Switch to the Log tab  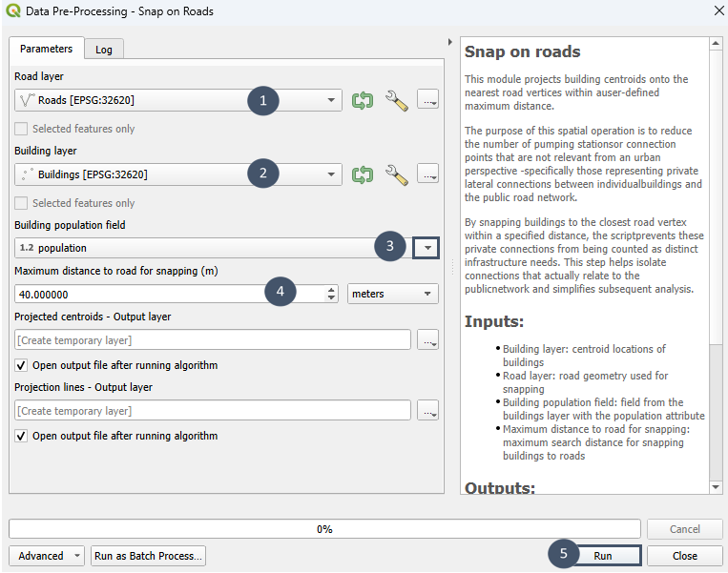103,50
